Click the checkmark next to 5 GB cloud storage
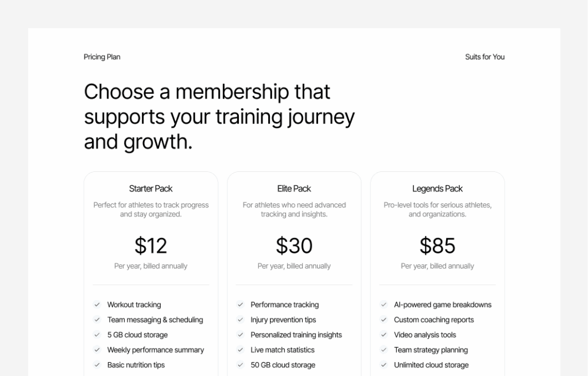This screenshot has width=588, height=376. [x=98, y=335]
